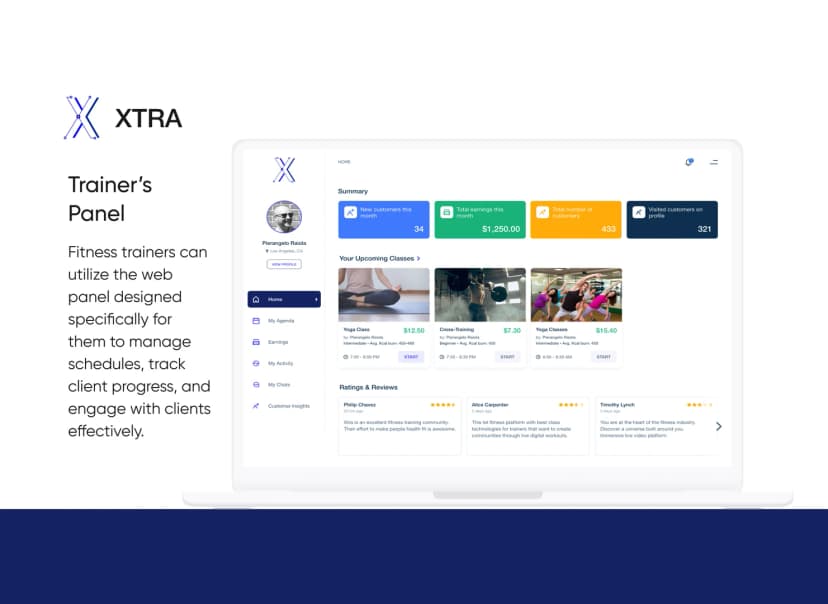Click the icon on New customers card

(350, 212)
